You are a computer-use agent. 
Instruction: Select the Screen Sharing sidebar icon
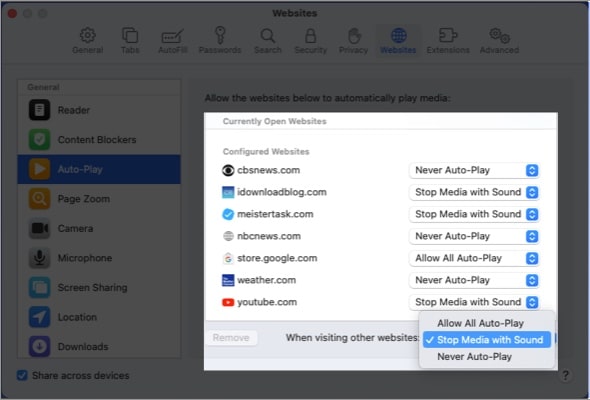coord(40,287)
